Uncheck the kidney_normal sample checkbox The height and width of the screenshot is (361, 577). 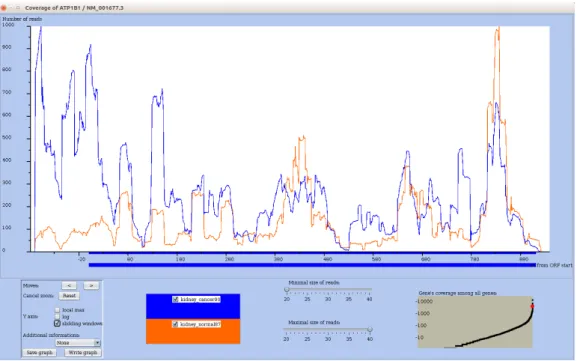176,324
